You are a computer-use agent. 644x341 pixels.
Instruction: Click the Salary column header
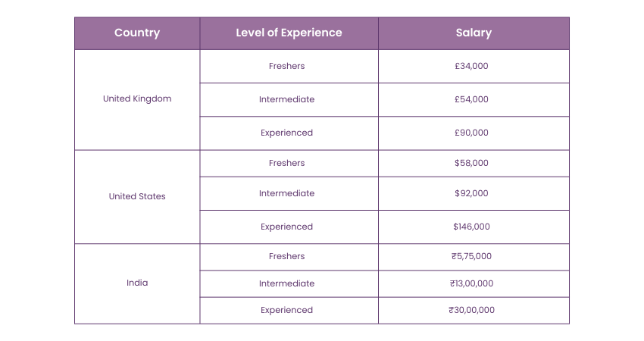click(x=474, y=33)
